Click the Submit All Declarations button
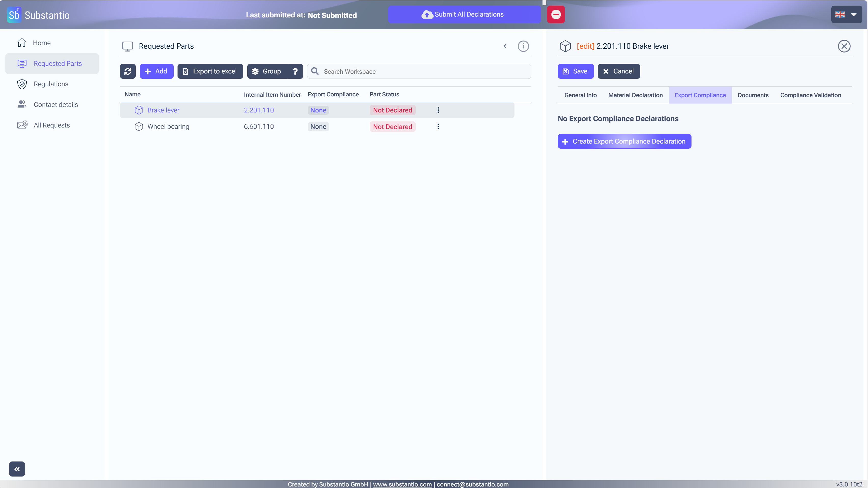868x488 pixels. click(x=464, y=15)
